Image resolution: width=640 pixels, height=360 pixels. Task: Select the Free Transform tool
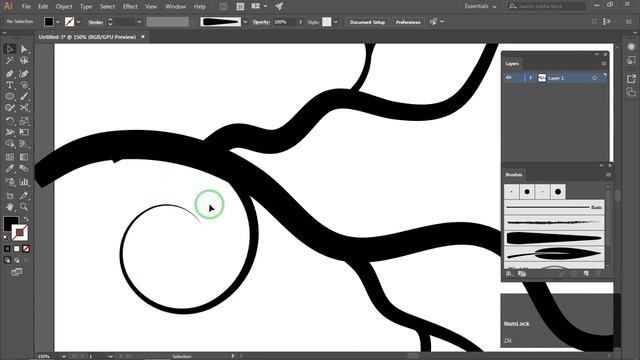point(24,132)
